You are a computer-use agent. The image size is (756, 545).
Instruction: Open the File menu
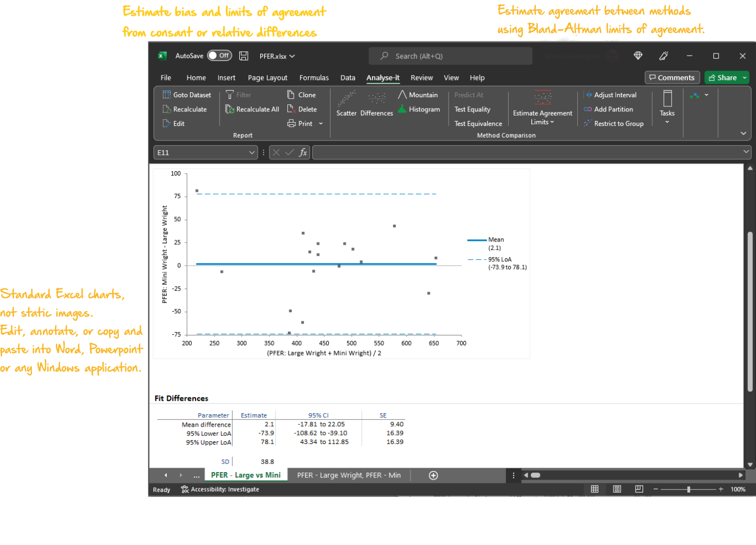point(166,78)
